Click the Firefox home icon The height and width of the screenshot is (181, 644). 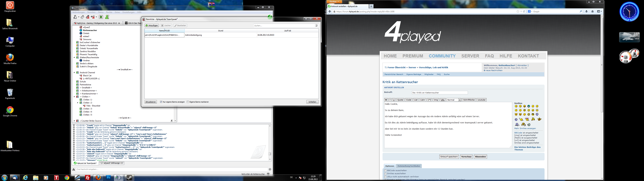[592, 12]
